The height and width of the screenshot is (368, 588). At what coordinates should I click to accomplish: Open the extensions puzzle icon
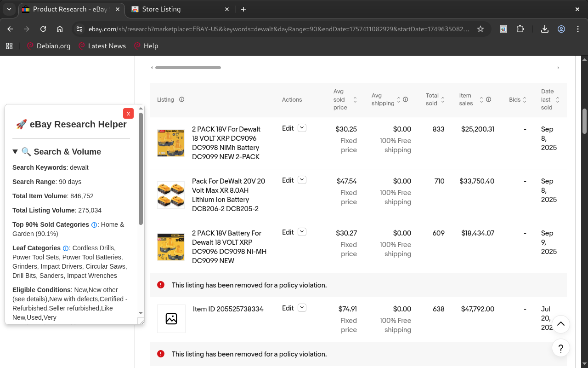pyautogui.click(x=520, y=29)
